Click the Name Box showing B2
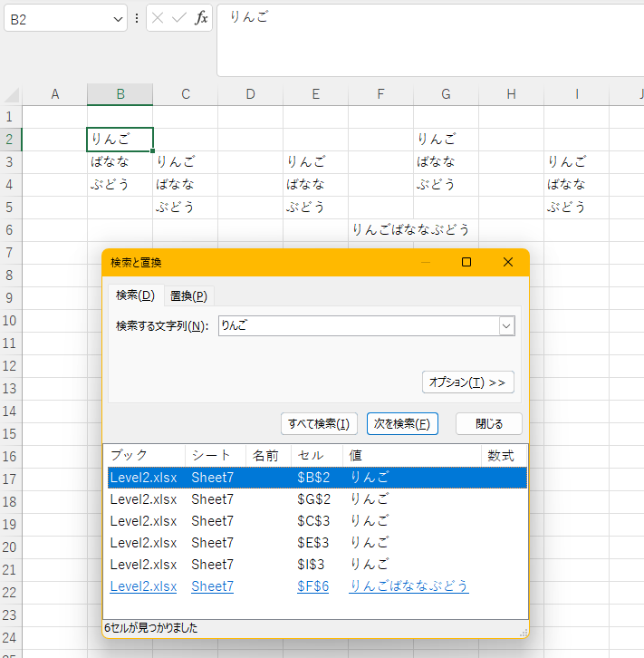The width and height of the screenshot is (644, 658). click(x=65, y=19)
